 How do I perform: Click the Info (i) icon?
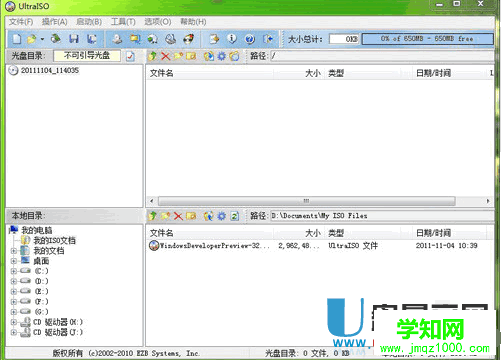232,39
